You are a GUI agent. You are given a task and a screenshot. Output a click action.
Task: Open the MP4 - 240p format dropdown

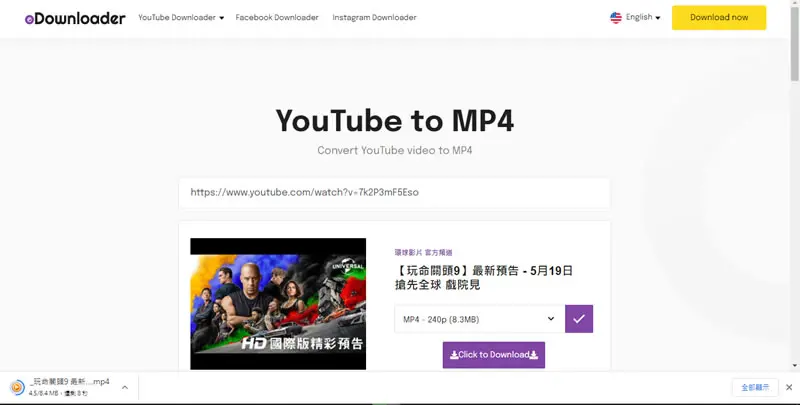(x=480, y=319)
